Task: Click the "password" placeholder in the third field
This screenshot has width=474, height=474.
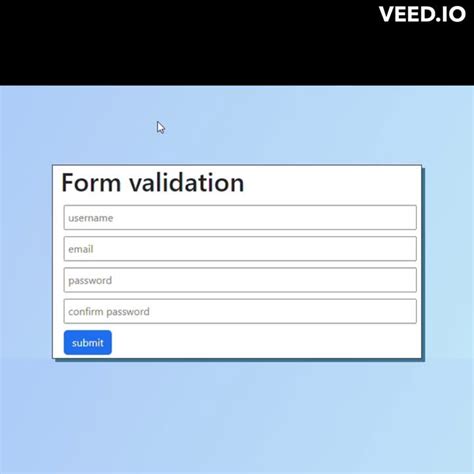Action: pos(90,281)
